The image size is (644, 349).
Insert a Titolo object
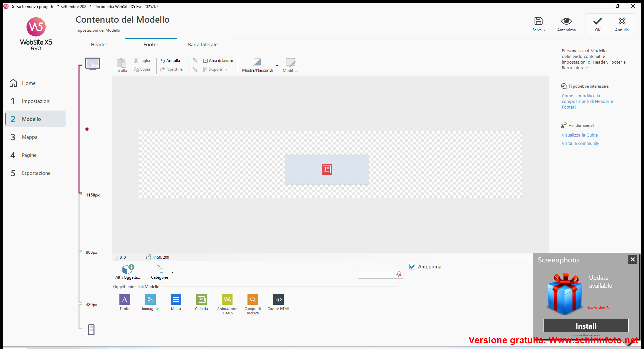(x=124, y=300)
